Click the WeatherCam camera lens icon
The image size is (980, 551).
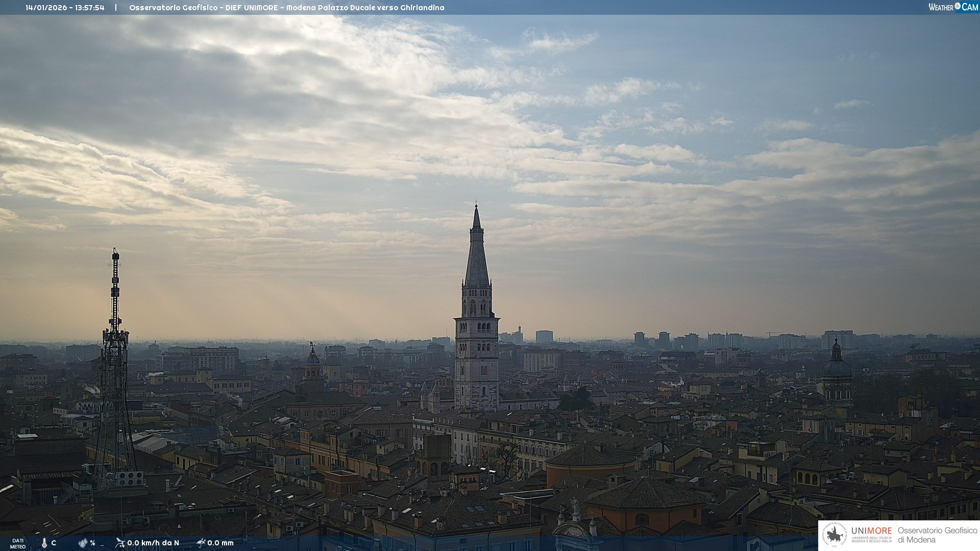pyautogui.click(x=958, y=6)
